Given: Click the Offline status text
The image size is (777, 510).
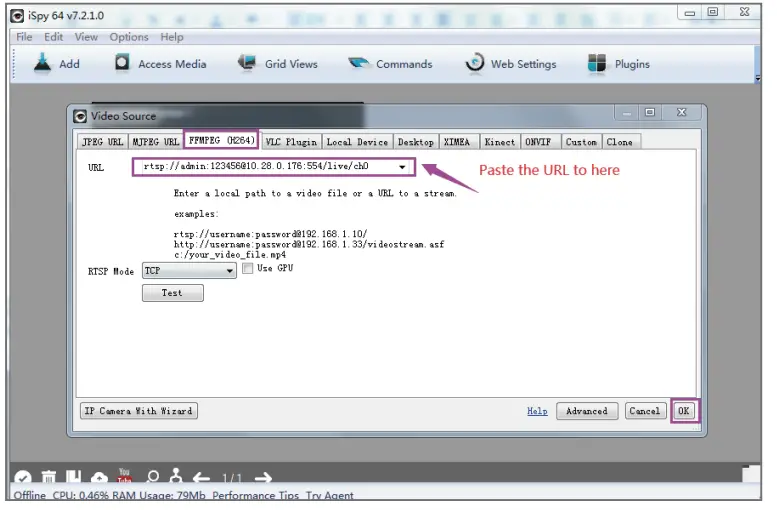Looking at the screenshot, I should coord(29,495).
